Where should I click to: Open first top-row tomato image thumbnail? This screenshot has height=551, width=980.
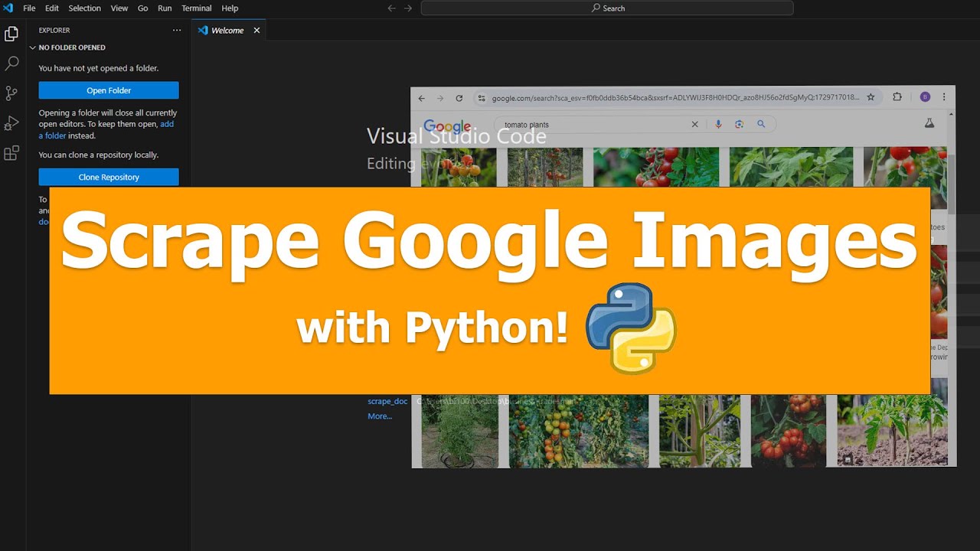pyautogui.click(x=459, y=168)
